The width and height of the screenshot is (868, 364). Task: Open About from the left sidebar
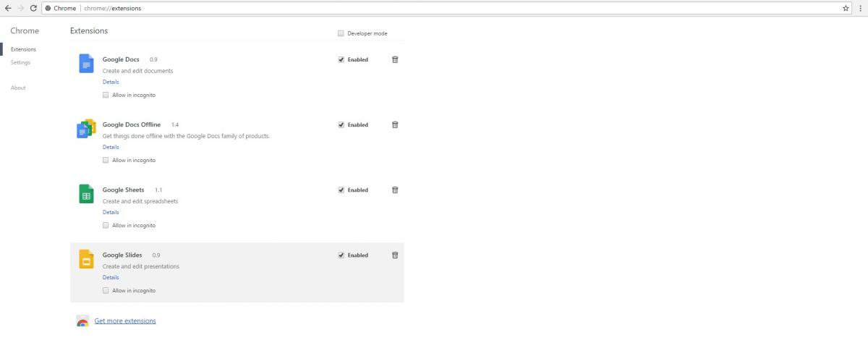coord(18,88)
